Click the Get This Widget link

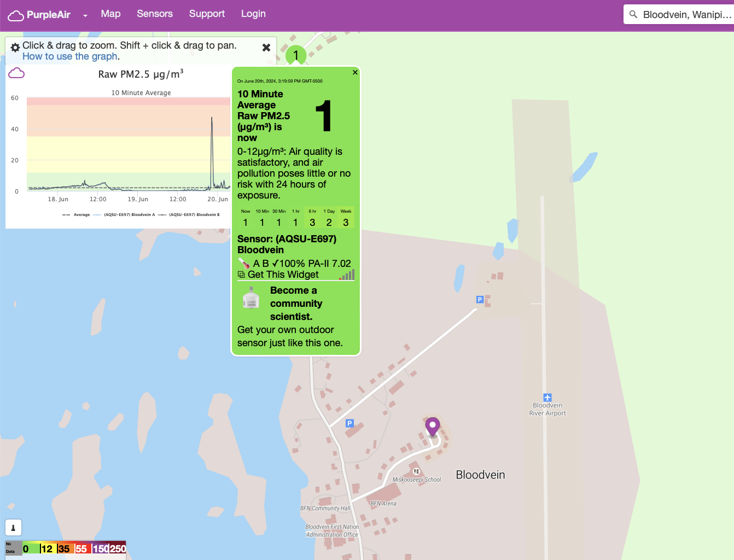(283, 275)
